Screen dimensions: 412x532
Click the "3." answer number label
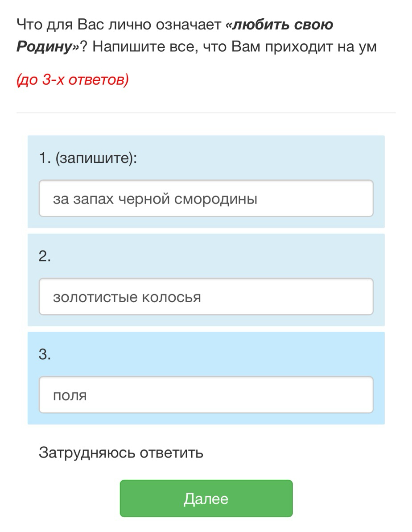tap(45, 354)
